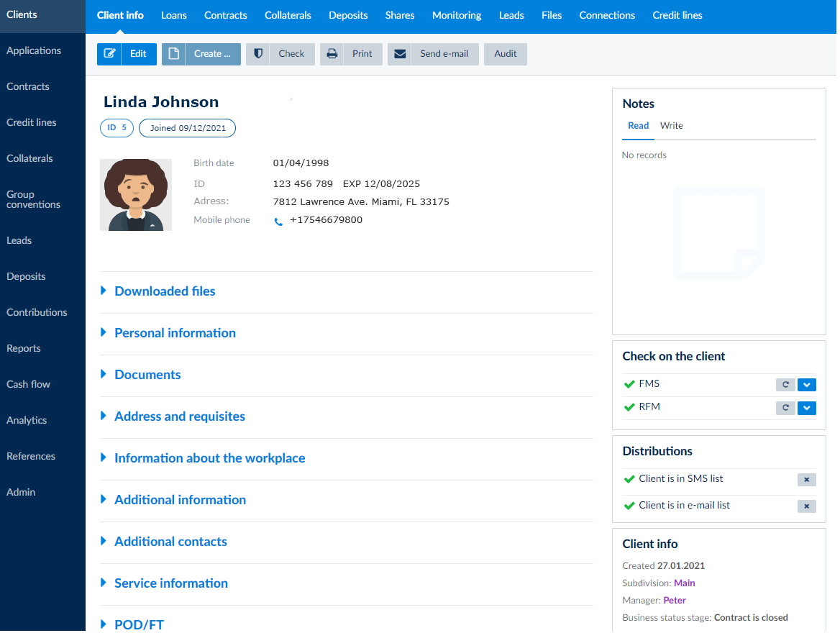The image size is (840, 633).
Task: Open Collaterals in the sidebar
Action: (29, 159)
